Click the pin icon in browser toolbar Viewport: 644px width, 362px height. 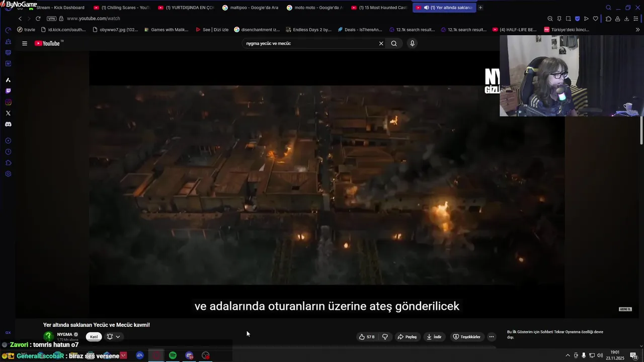pyautogui.click(x=559, y=19)
